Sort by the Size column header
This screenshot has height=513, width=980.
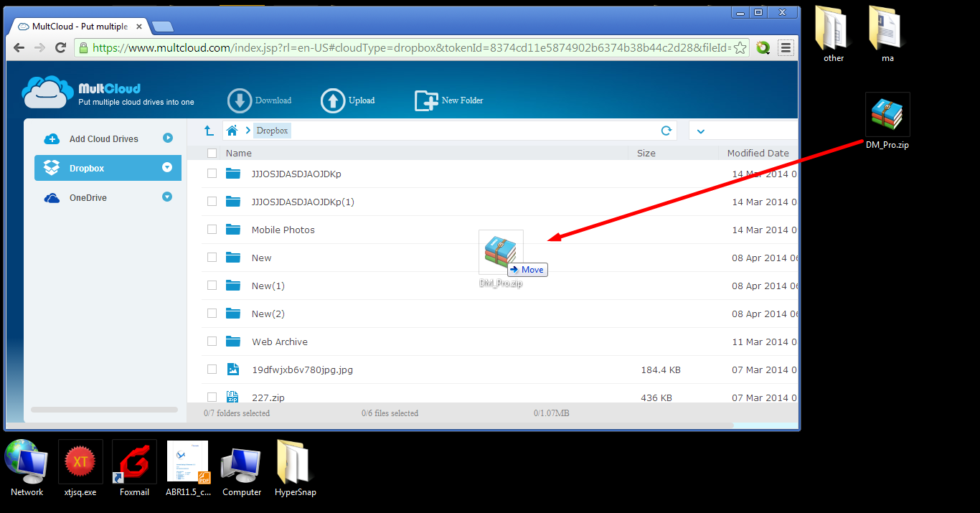[x=646, y=153]
